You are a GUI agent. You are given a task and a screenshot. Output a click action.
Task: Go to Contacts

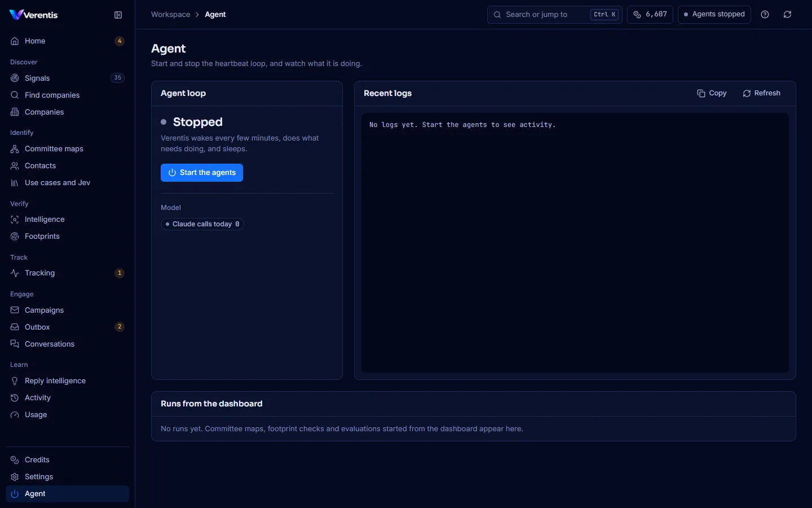tap(67, 166)
